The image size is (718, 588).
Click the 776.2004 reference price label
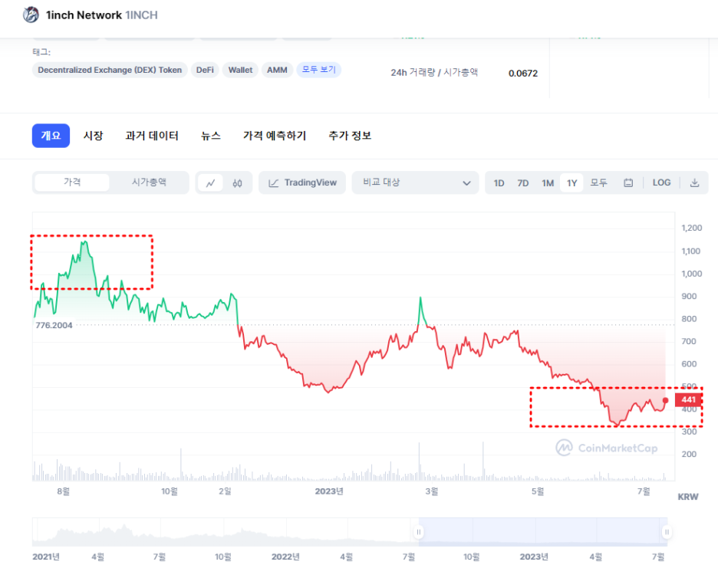tap(54, 325)
